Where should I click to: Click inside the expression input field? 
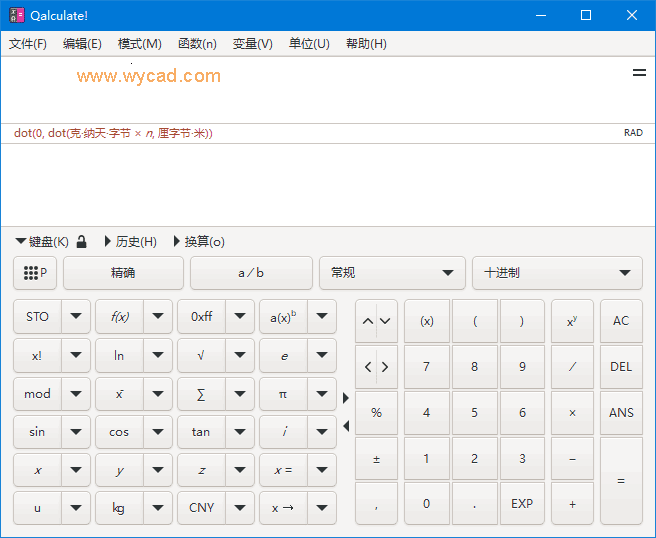pos(316,90)
